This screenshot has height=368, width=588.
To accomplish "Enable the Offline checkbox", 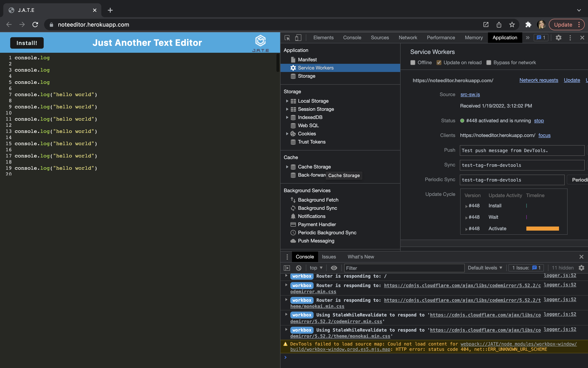I will click(413, 63).
